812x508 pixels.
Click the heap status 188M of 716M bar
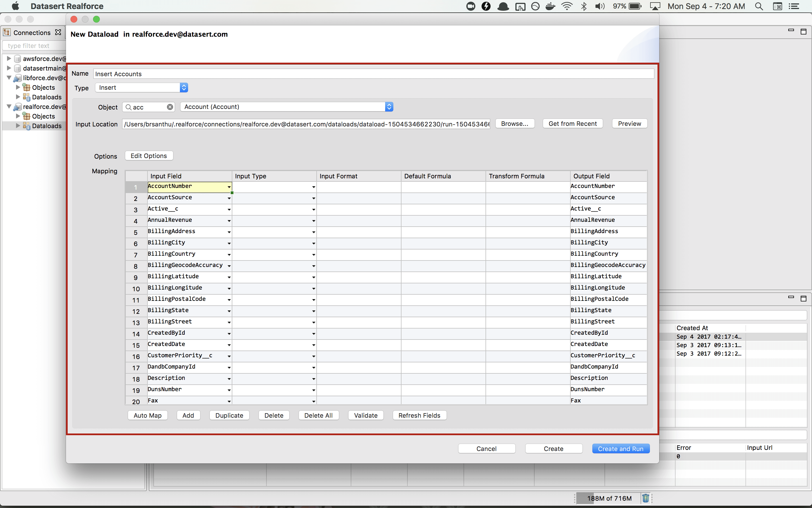(609, 498)
